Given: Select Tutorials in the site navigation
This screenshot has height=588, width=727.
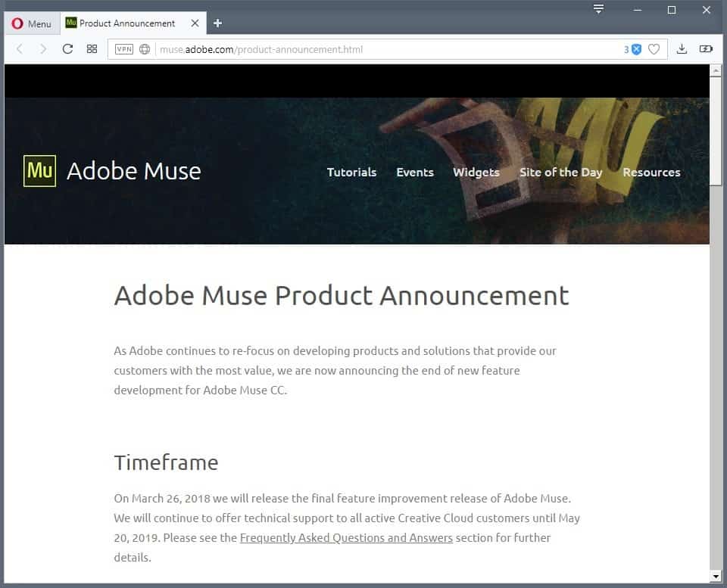Looking at the screenshot, I should [351, 173].
